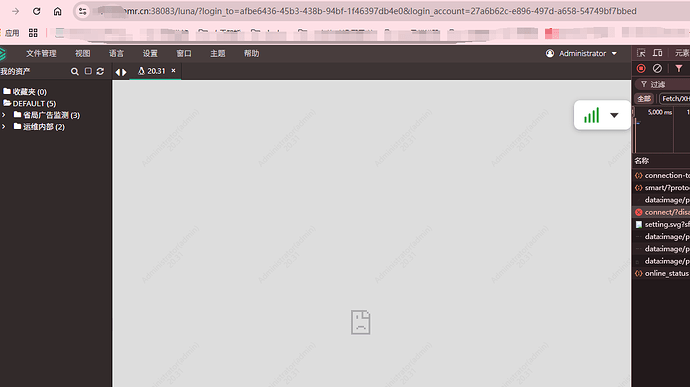690x387 pixels.
Task: Select the DevTools inspect element icon
Action: (641, 53)
